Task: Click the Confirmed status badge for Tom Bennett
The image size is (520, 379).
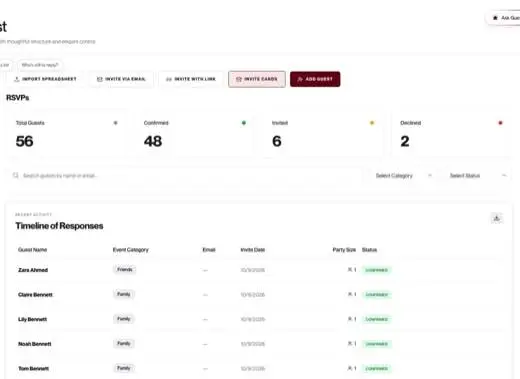Action: 377,369
